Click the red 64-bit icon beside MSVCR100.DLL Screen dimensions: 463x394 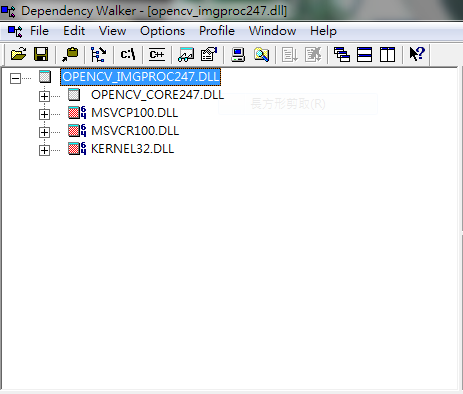(x=77, y=131)
